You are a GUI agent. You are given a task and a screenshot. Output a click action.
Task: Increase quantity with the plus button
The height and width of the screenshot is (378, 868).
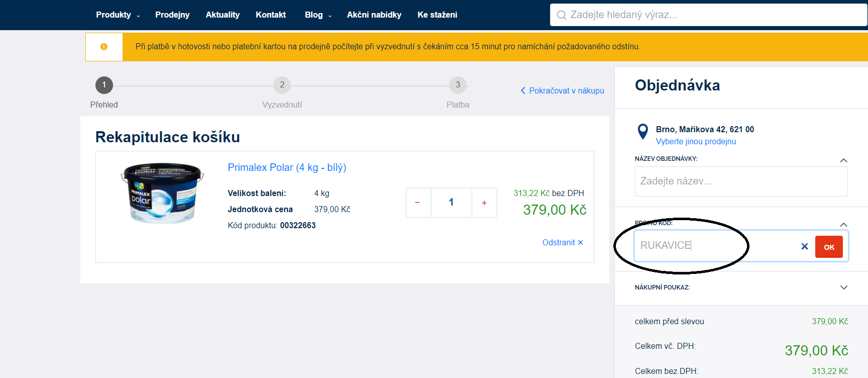click(x=484, y=203)
